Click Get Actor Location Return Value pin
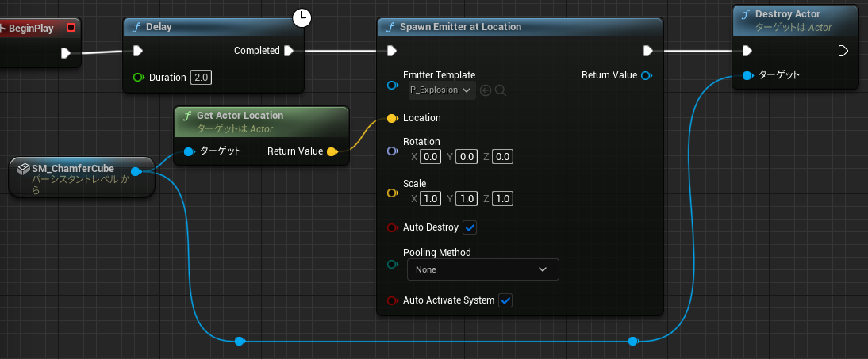 tap(332, 151)
